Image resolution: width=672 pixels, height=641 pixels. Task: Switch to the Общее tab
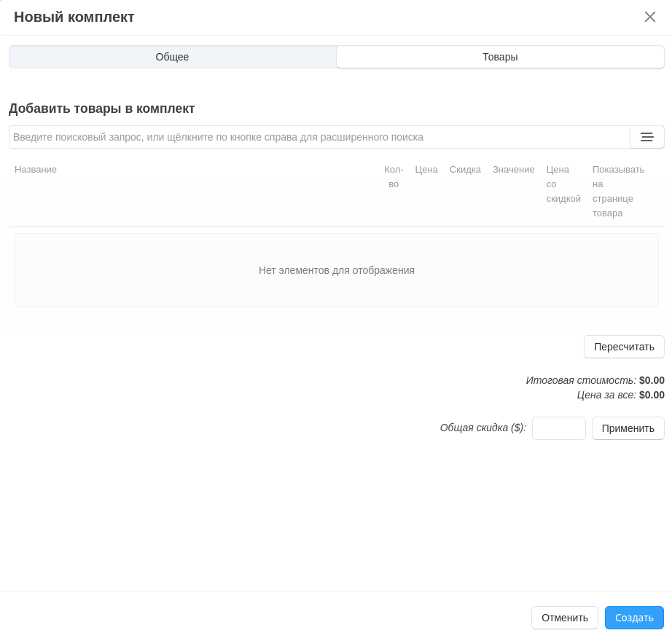coord(172,57)
